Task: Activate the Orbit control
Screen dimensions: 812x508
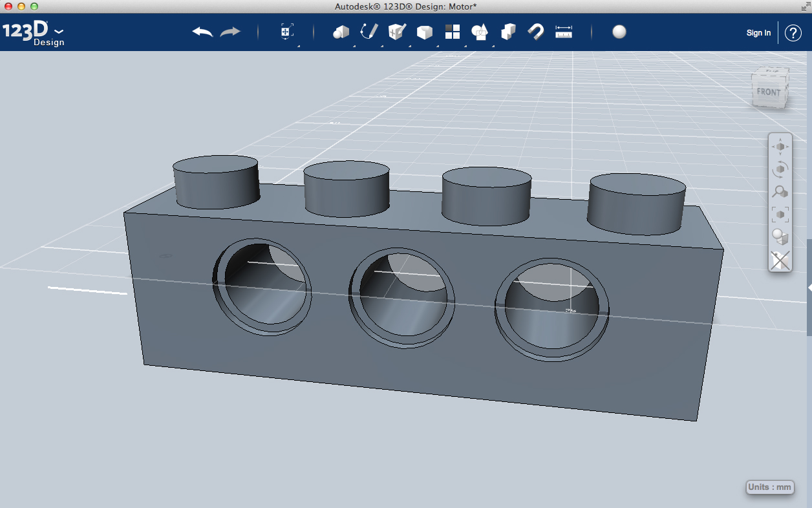Action: 780,169
